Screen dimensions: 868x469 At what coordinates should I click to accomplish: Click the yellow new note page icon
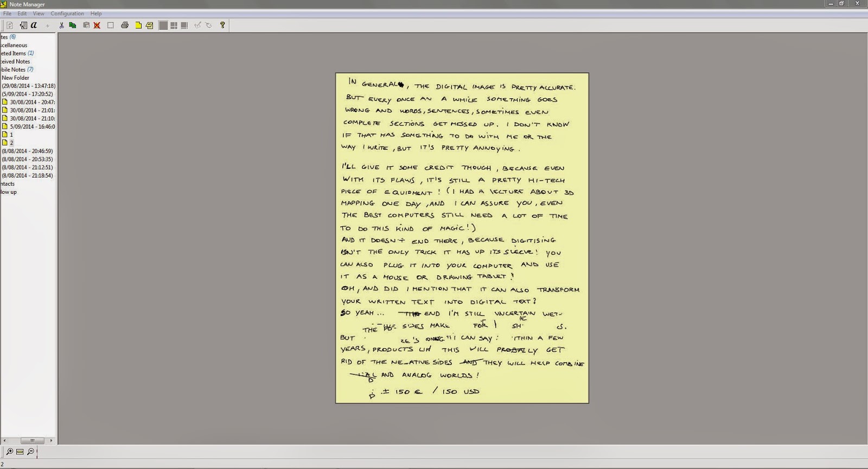click(x=138, y=25)
